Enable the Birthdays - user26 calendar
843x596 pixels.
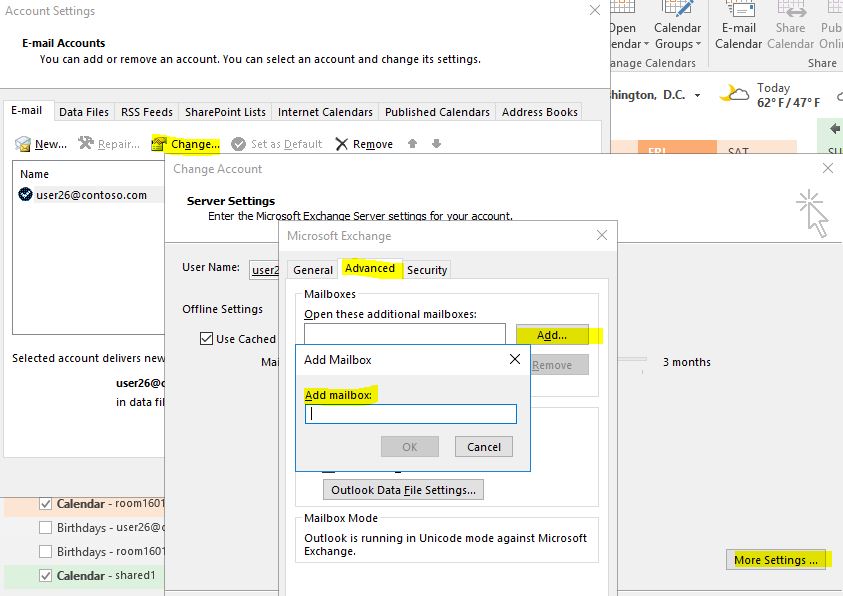coord(45,527)
